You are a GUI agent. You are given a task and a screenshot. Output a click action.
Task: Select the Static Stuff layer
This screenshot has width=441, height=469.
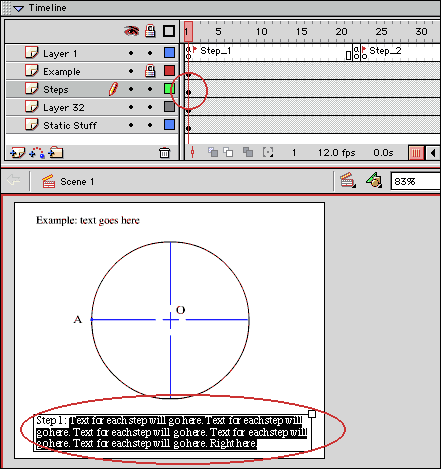(92, 125)
